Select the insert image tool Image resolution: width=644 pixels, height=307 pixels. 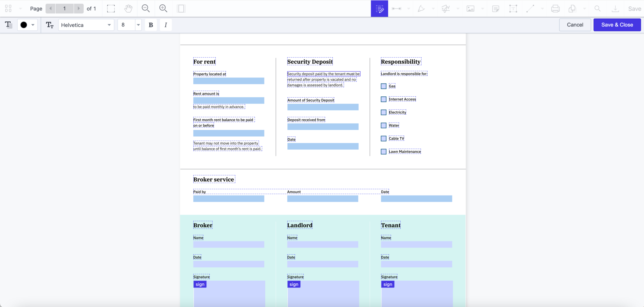(470, 9)
